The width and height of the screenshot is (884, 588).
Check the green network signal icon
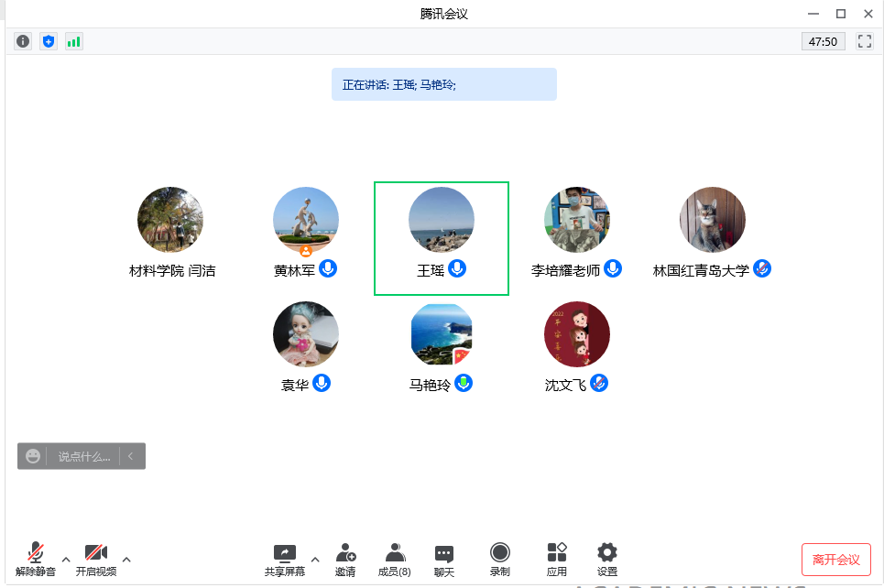coord(73,41)
